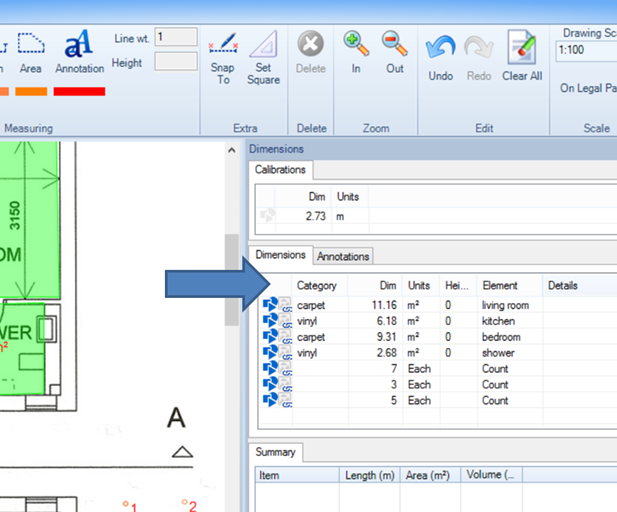Select the kitchen vinyl dimension row
This screenshot has height=512, width=617.
420,321
